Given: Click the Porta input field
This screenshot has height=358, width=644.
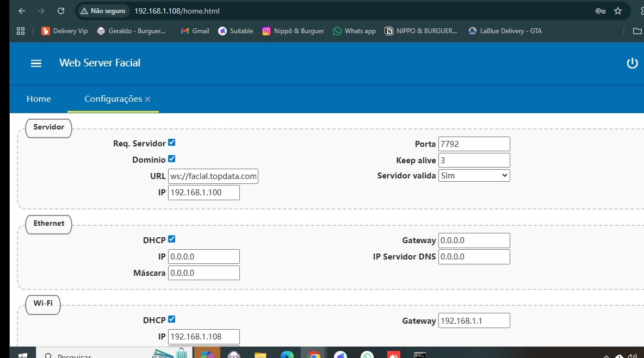Looking at the screenshot, I should point(474,144).
